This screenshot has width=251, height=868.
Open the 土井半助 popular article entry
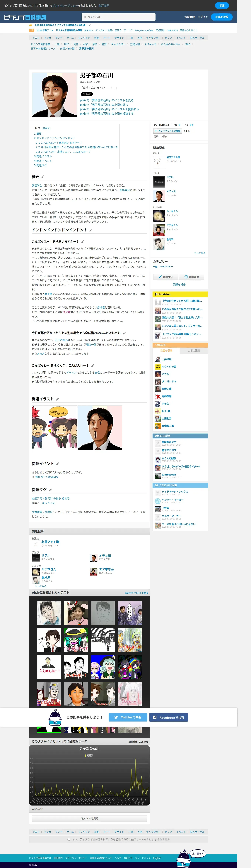tap(167, 360)
